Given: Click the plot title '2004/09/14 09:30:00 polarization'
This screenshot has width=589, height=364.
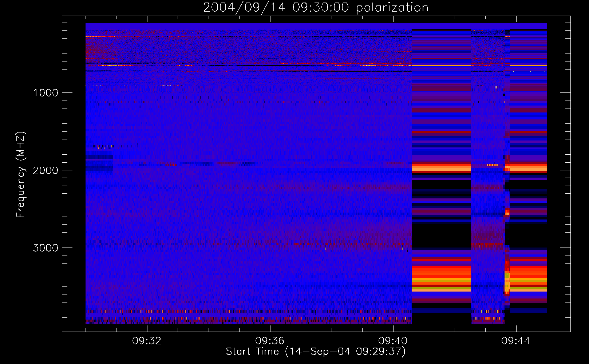Looking at the screenshot, I should click(316, 8).
